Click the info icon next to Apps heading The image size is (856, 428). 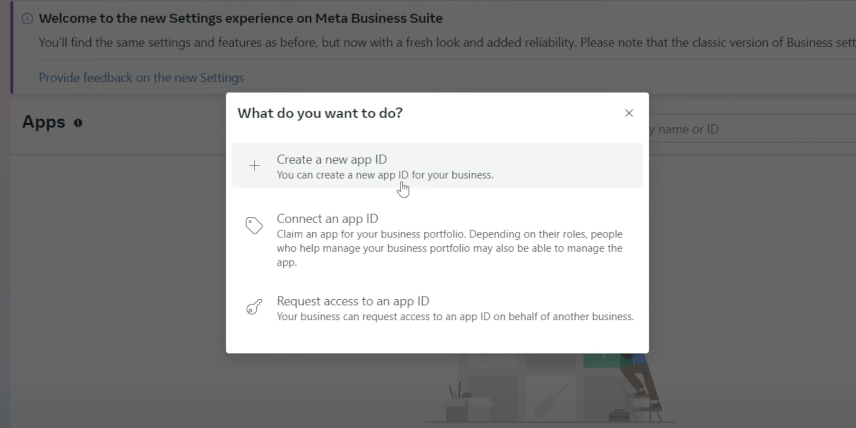click(x=78, y=123)
